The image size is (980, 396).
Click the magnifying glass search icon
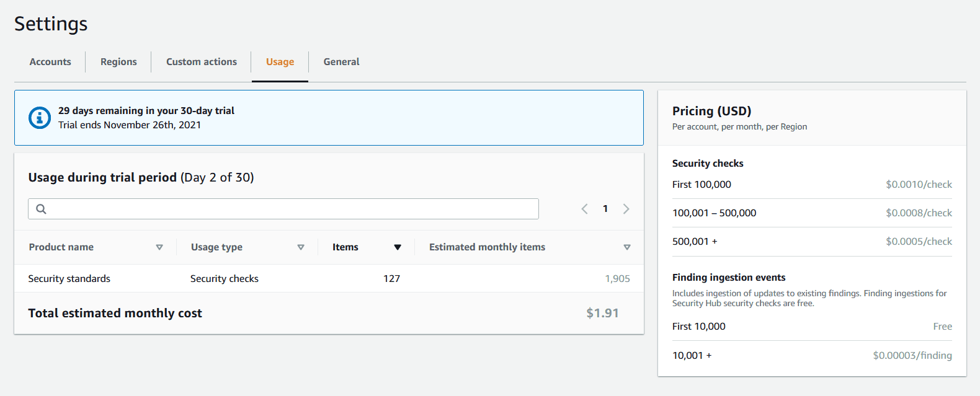pyautogui.click(x=41, y=209)
